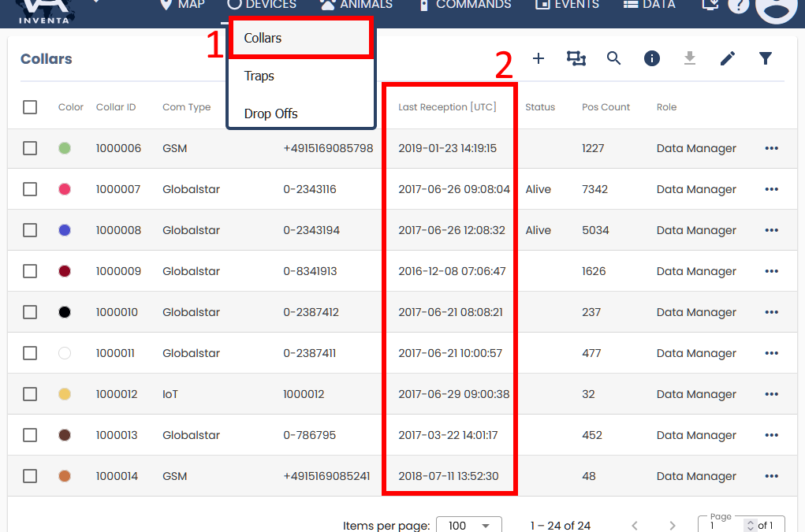Select checkbox for collar 1000012

point(30,394)
